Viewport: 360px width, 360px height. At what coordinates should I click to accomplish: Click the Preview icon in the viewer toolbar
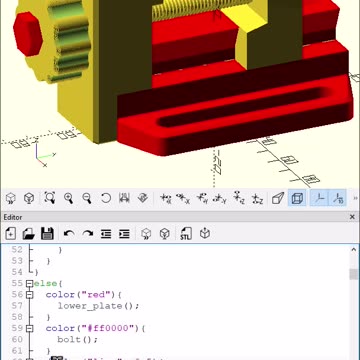coord(11,198)
